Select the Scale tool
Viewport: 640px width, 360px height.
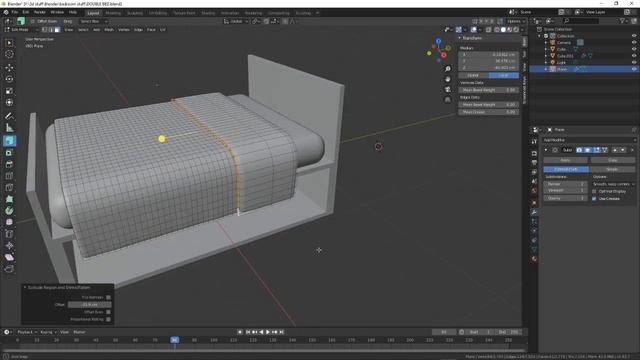pyautogui.click(x=9, y=91)
